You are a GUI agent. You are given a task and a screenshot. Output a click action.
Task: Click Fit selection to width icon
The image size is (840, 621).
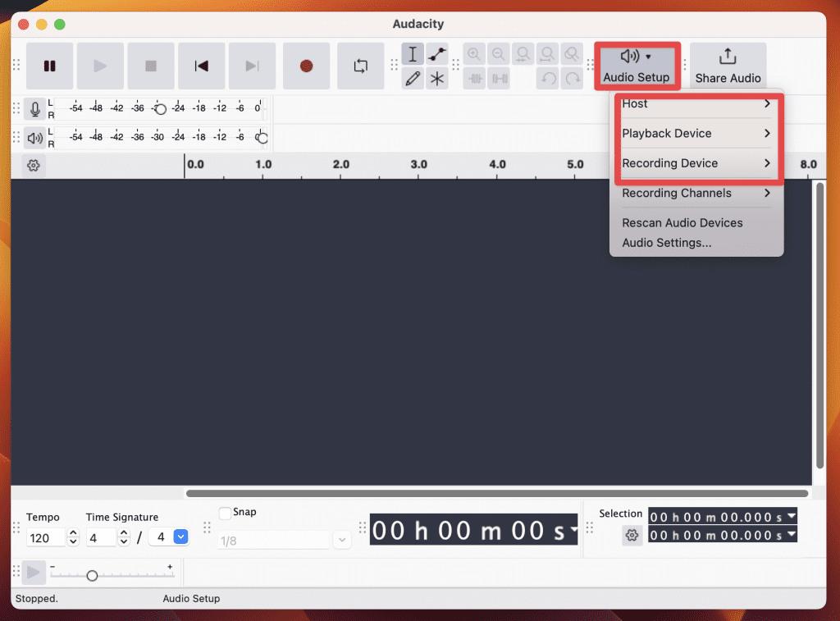[x=523, y=54]
